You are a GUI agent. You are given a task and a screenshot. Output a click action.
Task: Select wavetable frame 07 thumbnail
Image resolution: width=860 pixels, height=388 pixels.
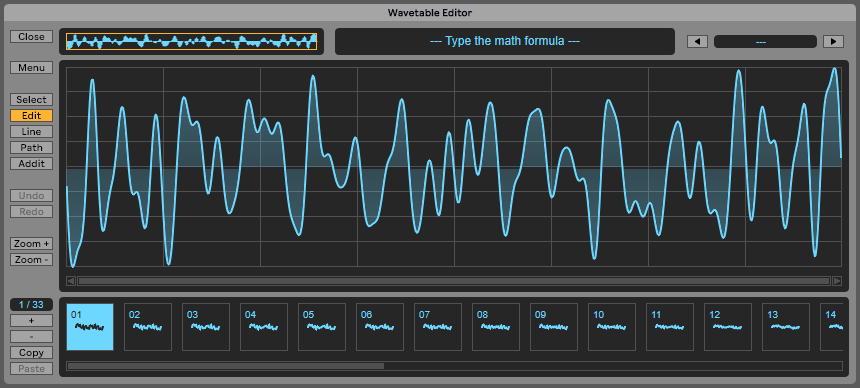click(438, 327)
